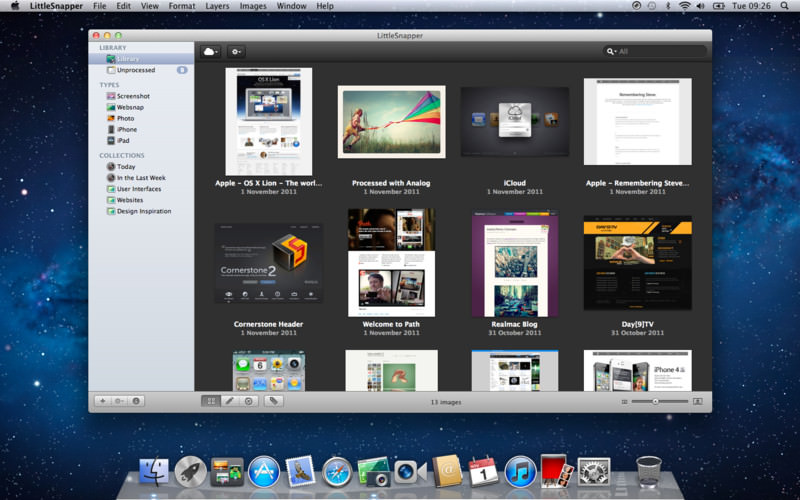Open the search scope magnifier dropdown
Screen dimensions: 800x500
pyautogui.click(x=611, y=52)
